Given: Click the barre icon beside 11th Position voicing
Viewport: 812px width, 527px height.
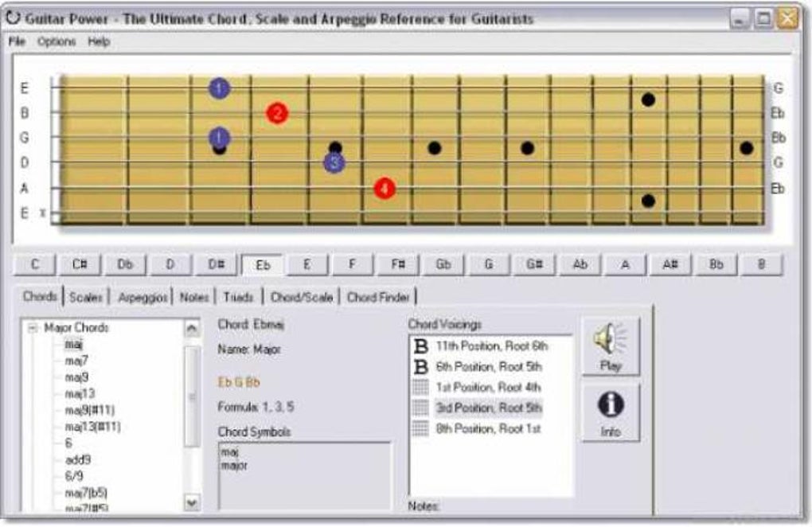Looking at the screenshot, I should [x=421, y=346].
